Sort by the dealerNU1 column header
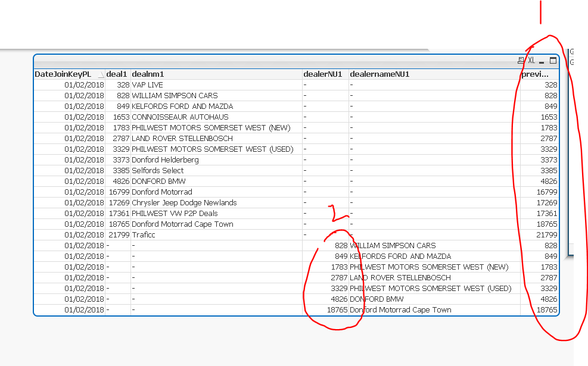The width and height of the screenshot is (588, 366). 322,74
